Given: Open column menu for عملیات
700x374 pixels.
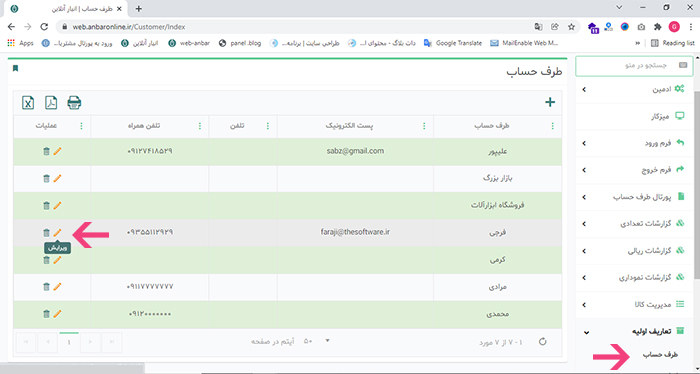Looking at the screenshot, I should (x=81, y=126).
